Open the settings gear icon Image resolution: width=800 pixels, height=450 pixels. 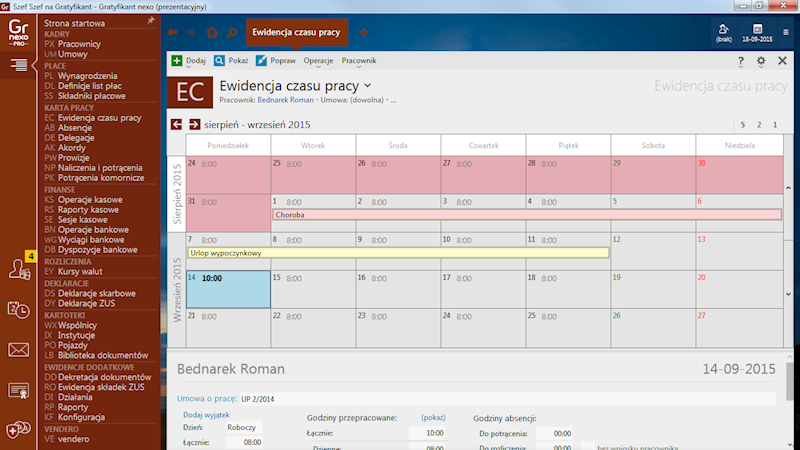pyautogui.click(x=761, y=61)
